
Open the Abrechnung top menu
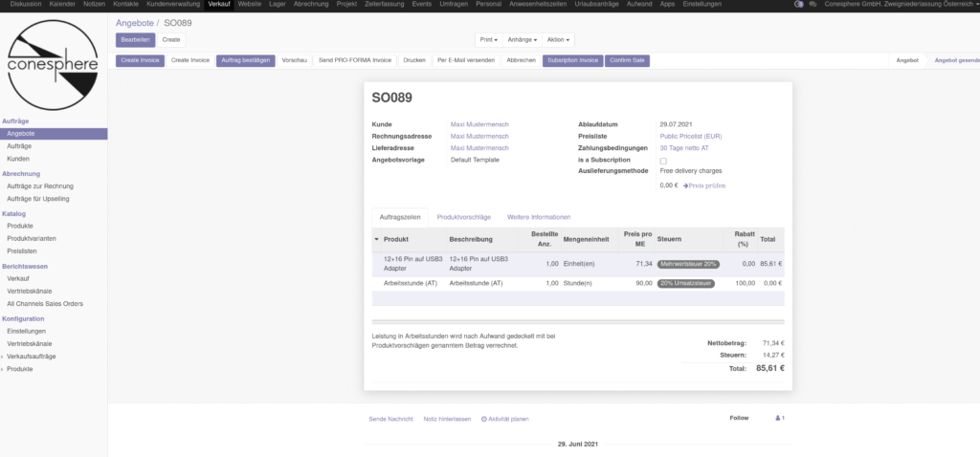point(311,4)
